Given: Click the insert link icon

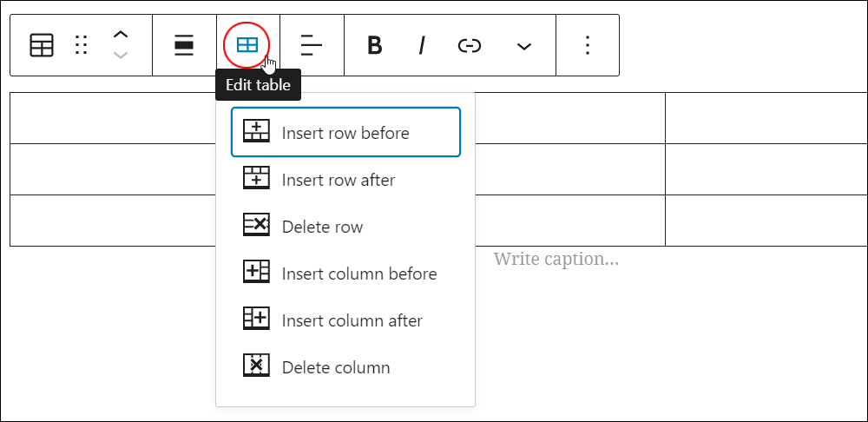Looking at the screenshot, I should 470,46.
